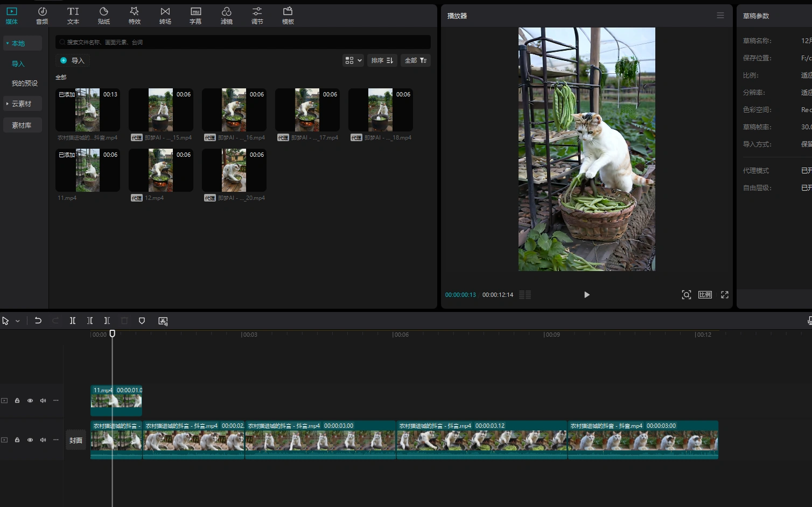Trim left of the playhead
This screenshot has width=812, height=507.
click(90, 321)
